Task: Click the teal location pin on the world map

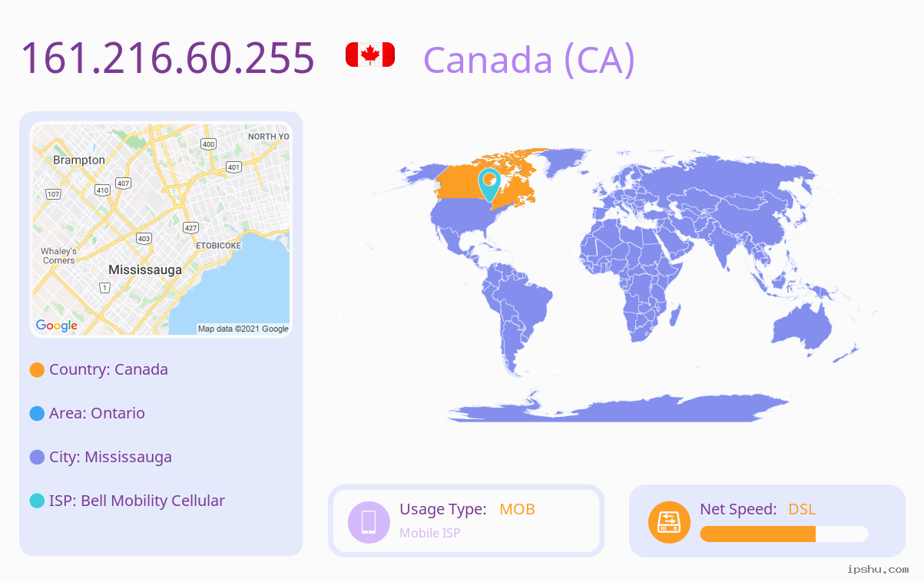Action: (489, 185)
